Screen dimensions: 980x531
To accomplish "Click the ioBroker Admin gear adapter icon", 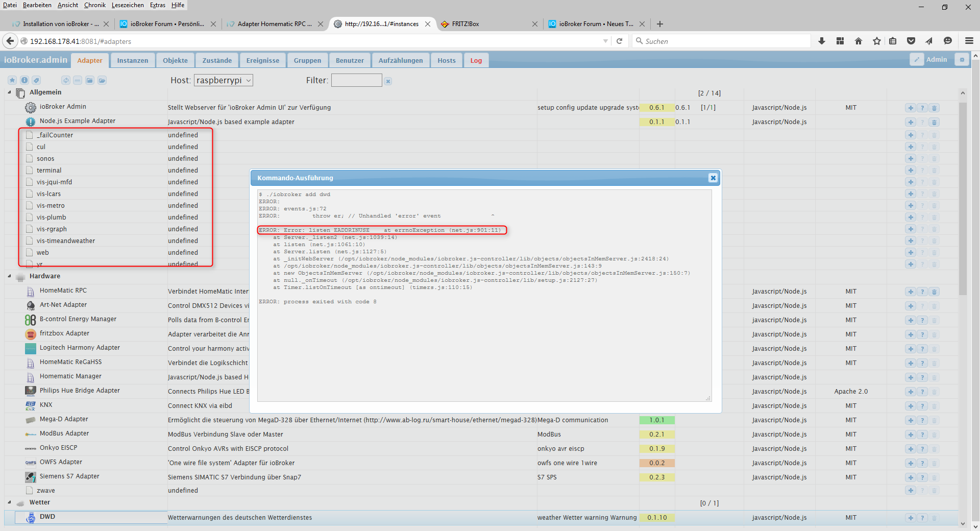I will 31,107.
